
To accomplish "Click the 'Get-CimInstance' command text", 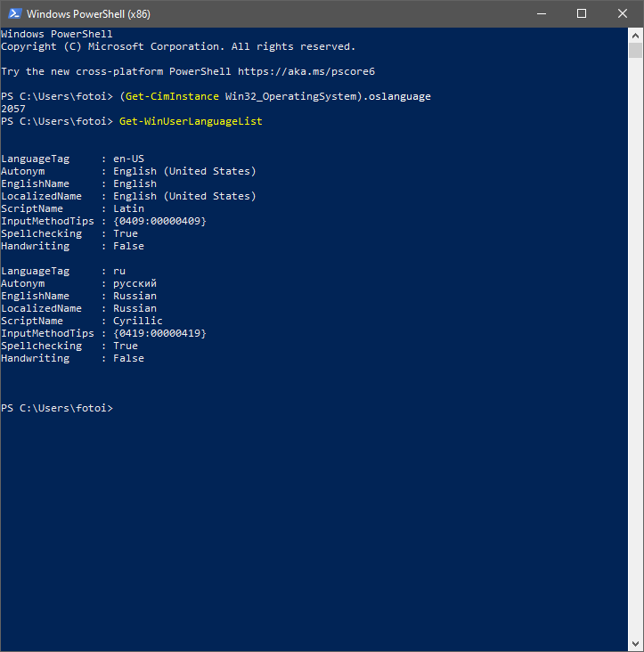I will tap(172, 96).
